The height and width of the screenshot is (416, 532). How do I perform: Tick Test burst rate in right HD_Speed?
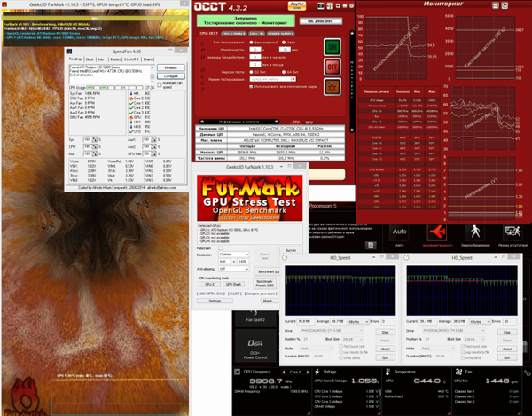[x=463, y=347]
